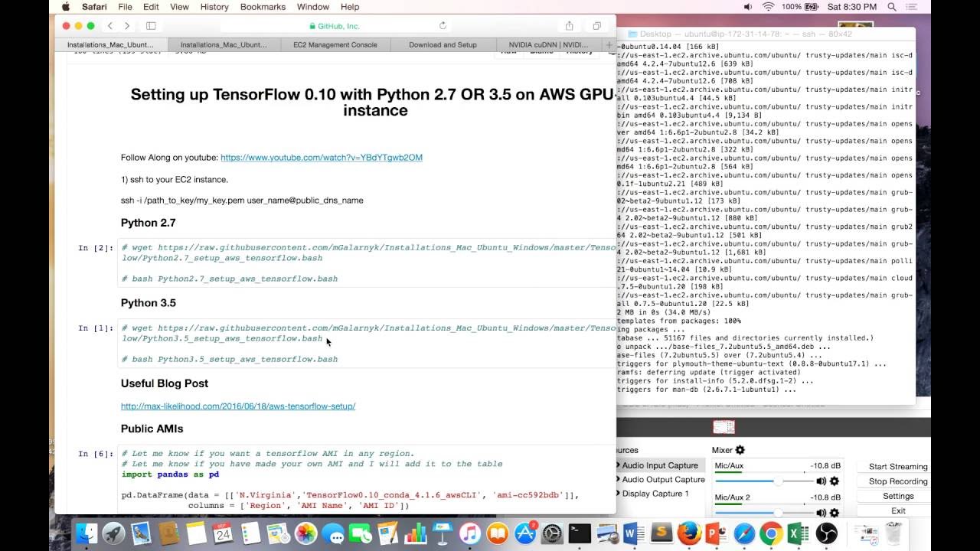Open PowerPoint from the Dock

[717, 533]
